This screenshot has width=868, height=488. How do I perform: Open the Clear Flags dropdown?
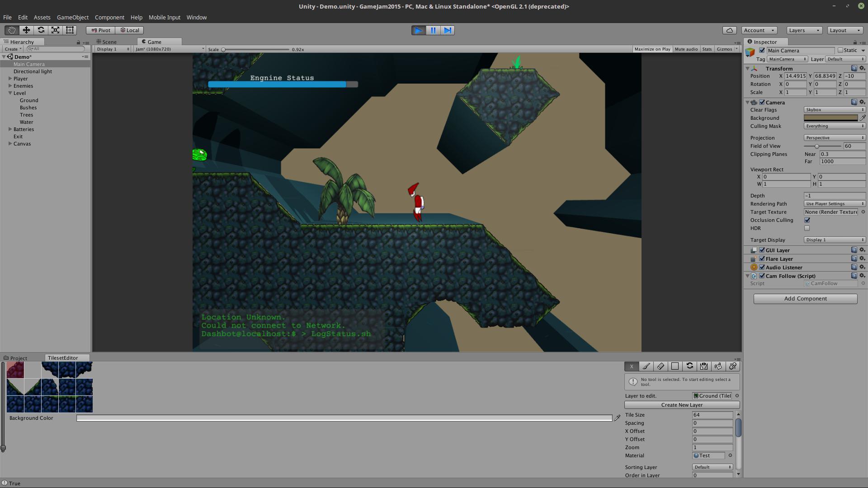(834, 110)
